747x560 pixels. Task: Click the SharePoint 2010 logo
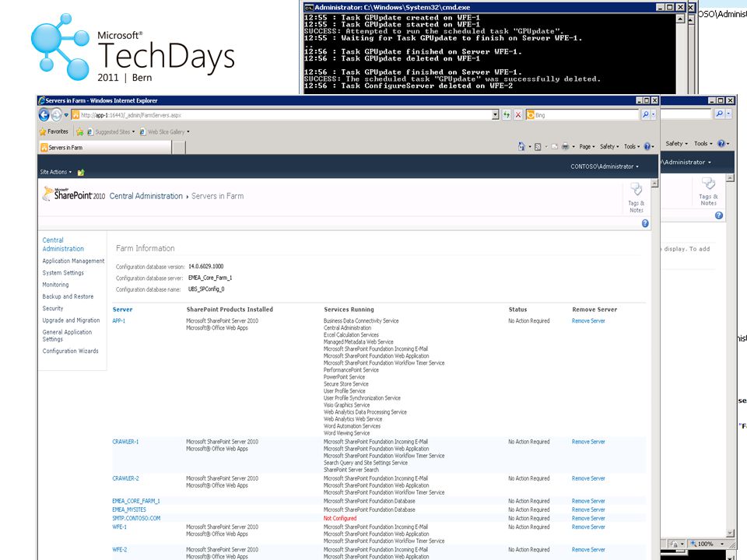click(x=74, y=194)
